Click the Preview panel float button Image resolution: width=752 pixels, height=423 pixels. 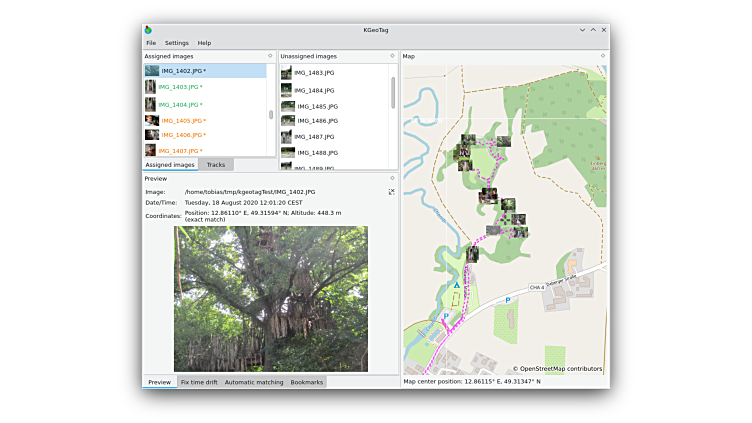pos(392,178)
